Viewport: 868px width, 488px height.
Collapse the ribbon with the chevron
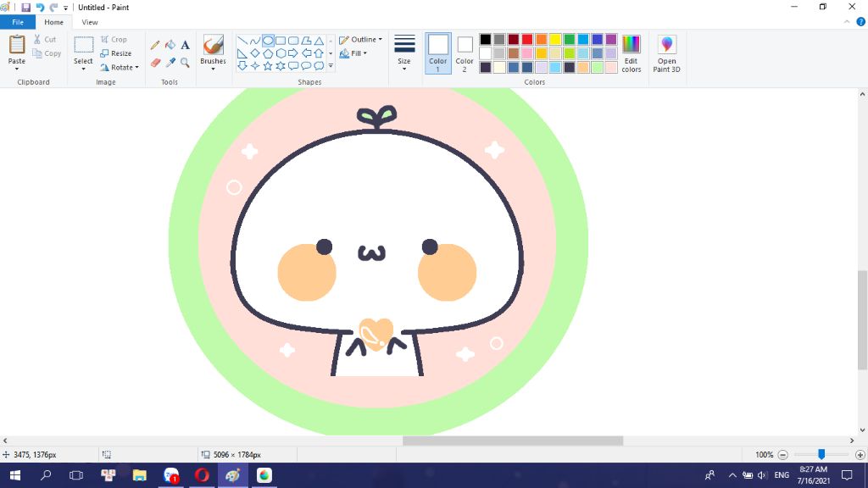click(x=847, y=22)
